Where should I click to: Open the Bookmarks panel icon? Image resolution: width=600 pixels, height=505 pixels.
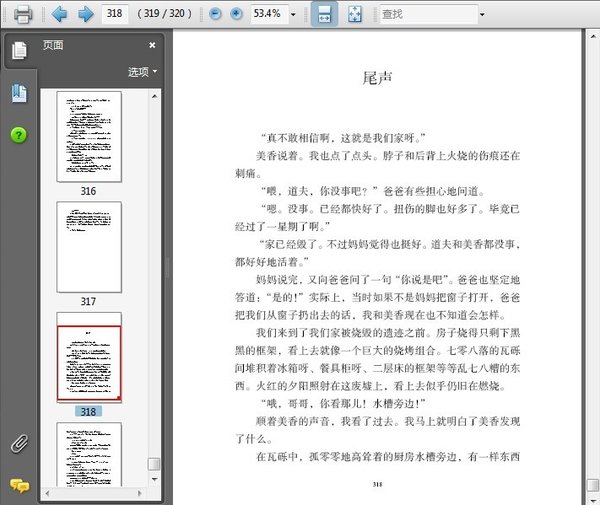(x=19, y=93)
